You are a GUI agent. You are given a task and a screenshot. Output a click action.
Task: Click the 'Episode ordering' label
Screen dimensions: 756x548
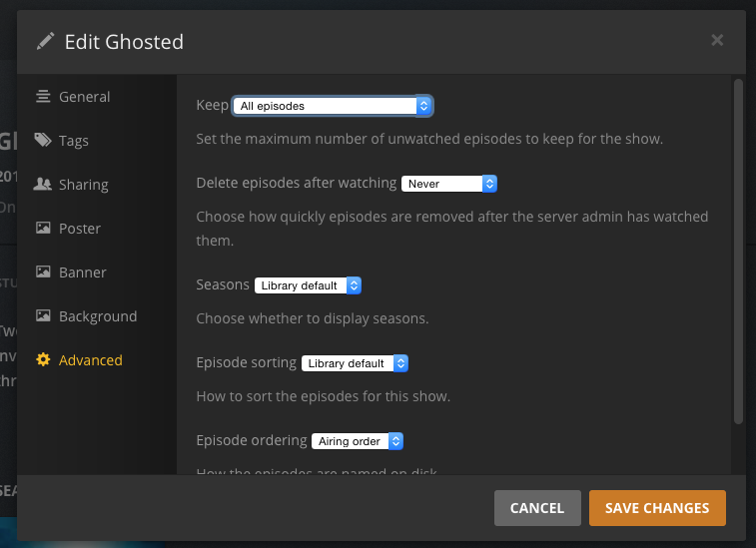click(x=252, y=440)
